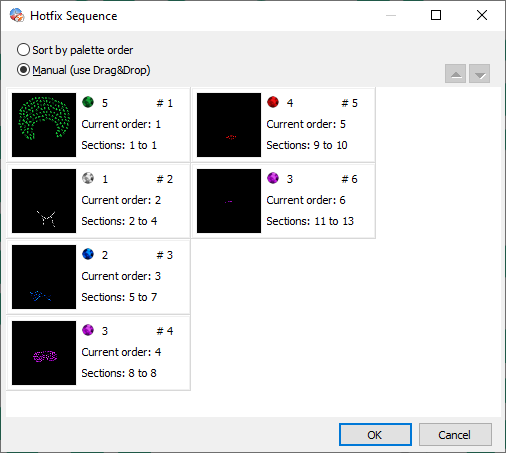Click 'Current order: 3' text
Image resolution: width=506 pixels, height=453 pixels.
pos(121,276)
